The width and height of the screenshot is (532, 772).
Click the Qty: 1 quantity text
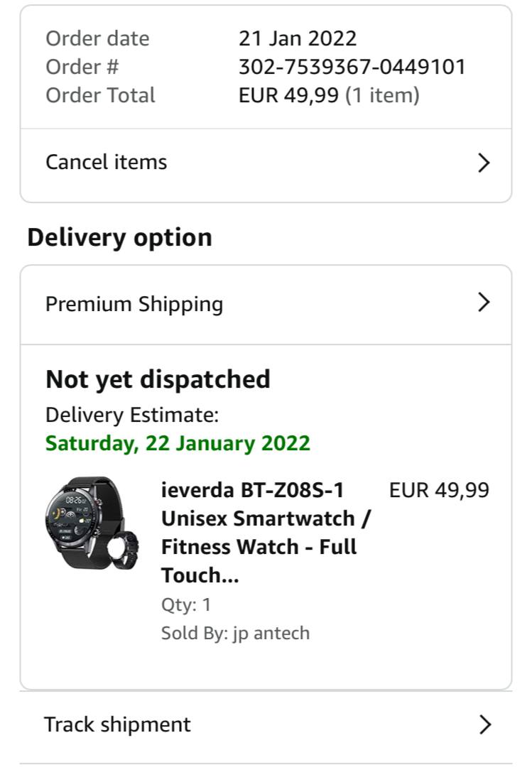[186, 605]
